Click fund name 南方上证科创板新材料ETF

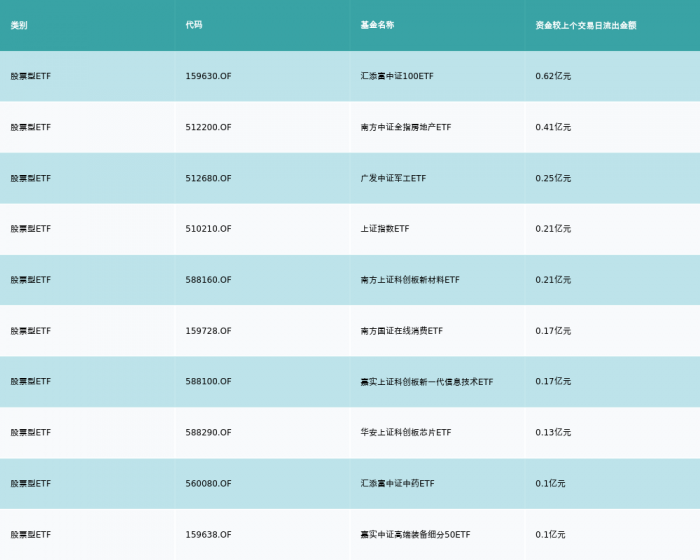tap(410, 280)
